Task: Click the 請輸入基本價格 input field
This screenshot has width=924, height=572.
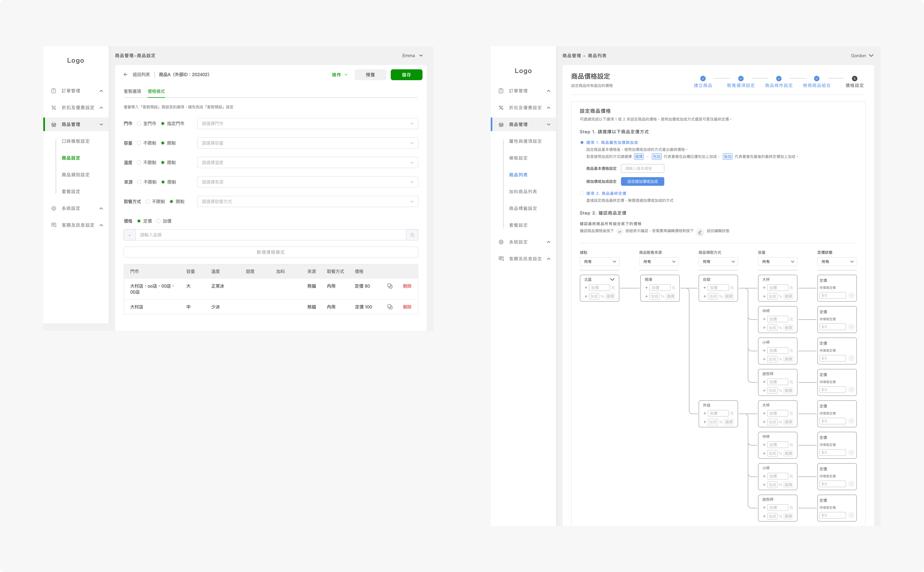Action: coord(643,169)
